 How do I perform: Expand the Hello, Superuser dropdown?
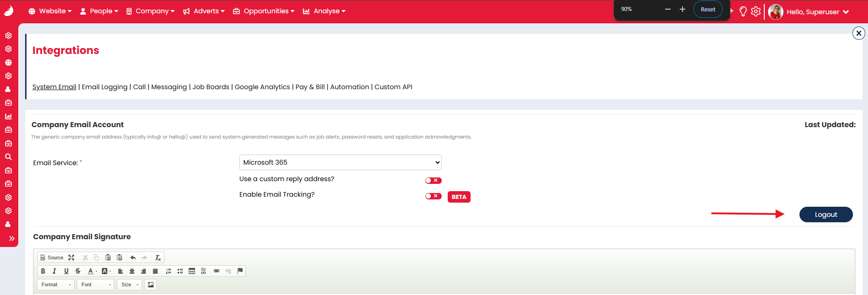817,12
